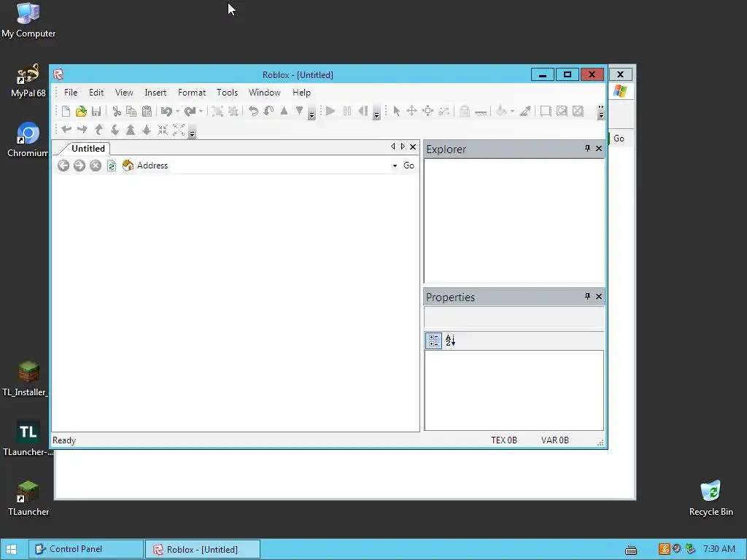
Task: Toggle auto-hide pin on Explorer panel
Action: tap(587, 149)
